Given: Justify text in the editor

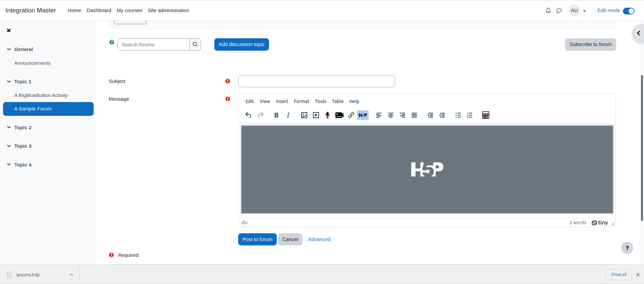Looking at the screenshot, I should [414, 115].
